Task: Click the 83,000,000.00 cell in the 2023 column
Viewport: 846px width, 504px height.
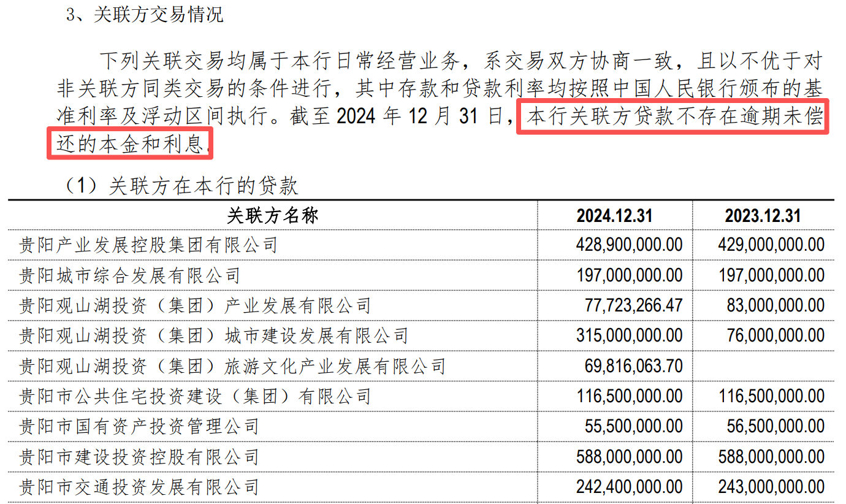Action: click(775, 305)
